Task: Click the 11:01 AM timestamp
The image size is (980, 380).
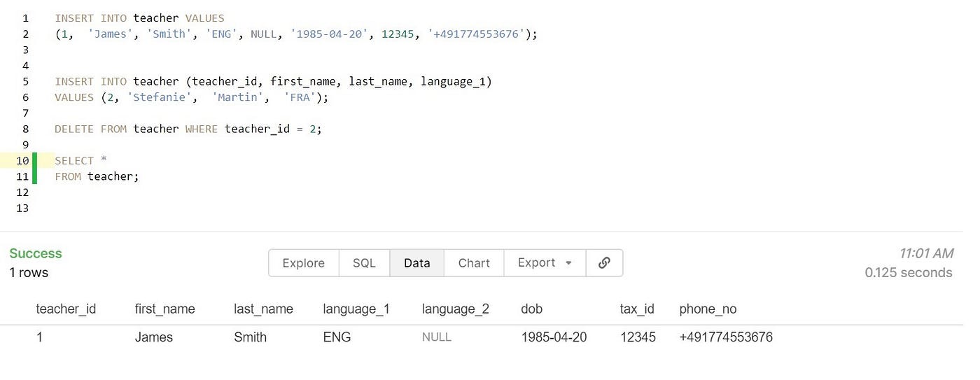Action: pyautogui.click(x=926, y=253)
